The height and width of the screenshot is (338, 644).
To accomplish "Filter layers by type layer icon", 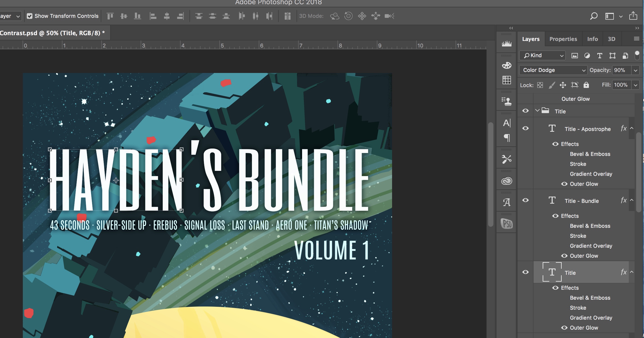I will (600, 56).
